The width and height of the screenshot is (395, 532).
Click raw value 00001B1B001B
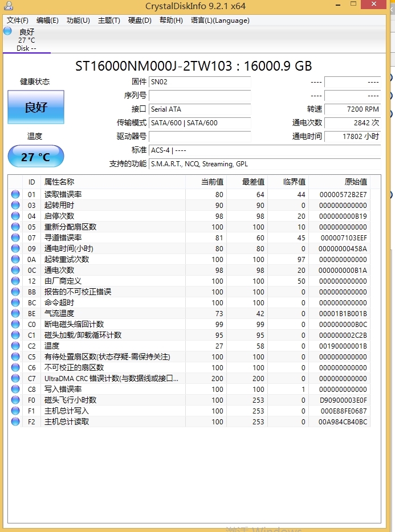point(343,313)
